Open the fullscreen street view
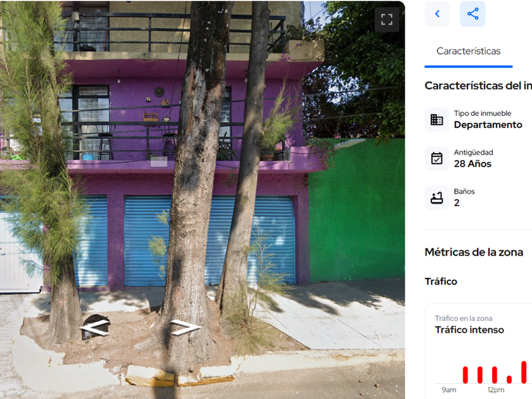This screenshot has width=532, height=399. pyautogui.click(x=387, y=20)
